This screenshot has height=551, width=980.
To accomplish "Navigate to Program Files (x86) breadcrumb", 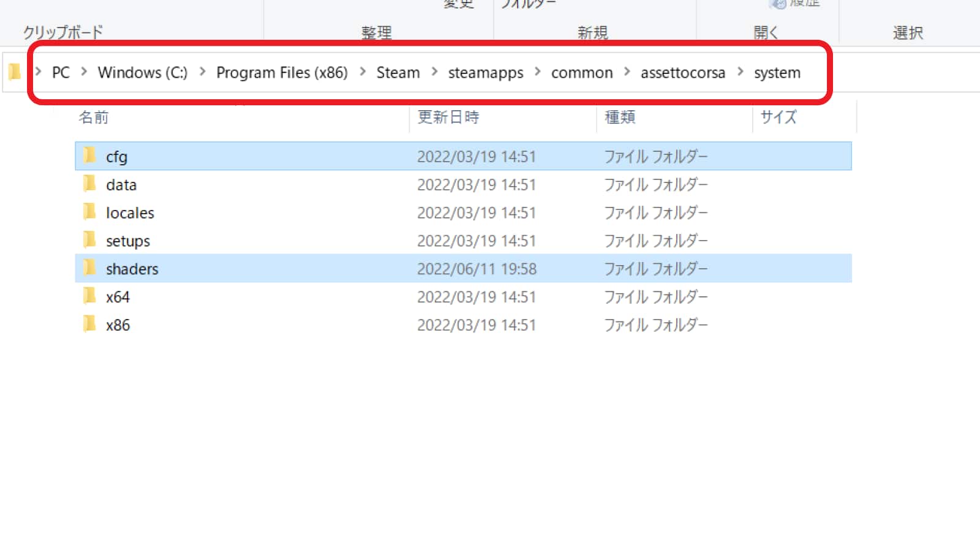I will [282, 73].
